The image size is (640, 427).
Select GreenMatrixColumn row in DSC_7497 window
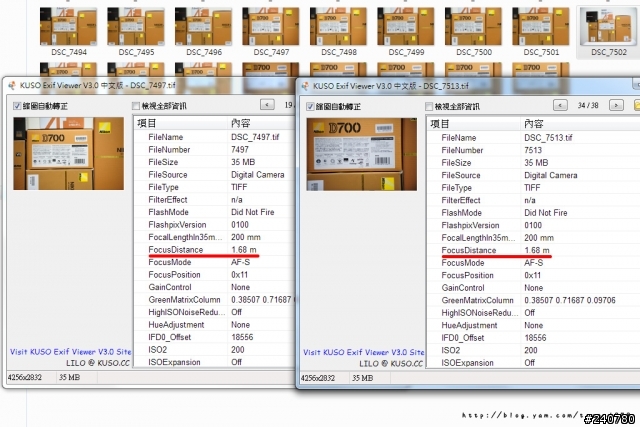[214, 300]
